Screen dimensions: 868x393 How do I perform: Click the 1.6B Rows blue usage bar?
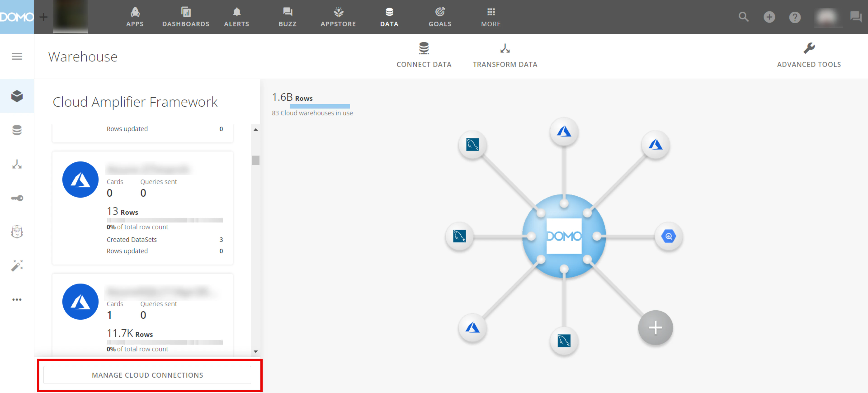point(320,106)
